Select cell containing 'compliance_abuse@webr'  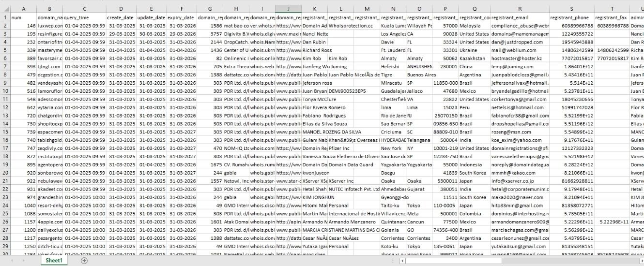[x=520, y=25]
